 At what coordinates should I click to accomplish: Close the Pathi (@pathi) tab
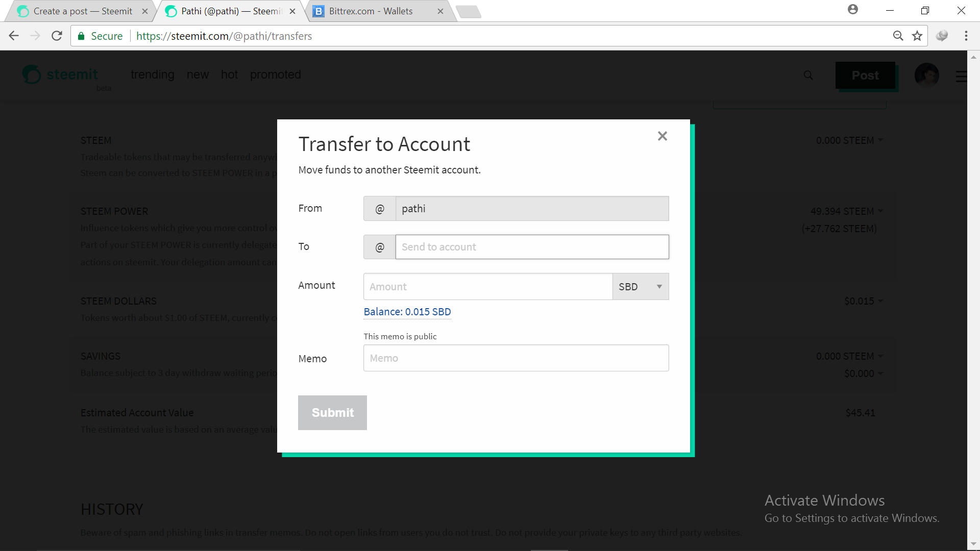(x=292, y=11)
